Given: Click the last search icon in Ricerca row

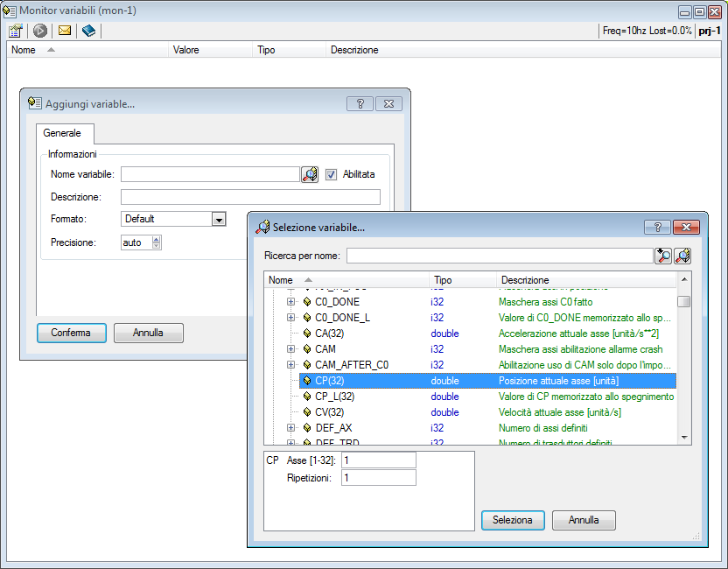Looking at the screenshot, I should [682, 256].
